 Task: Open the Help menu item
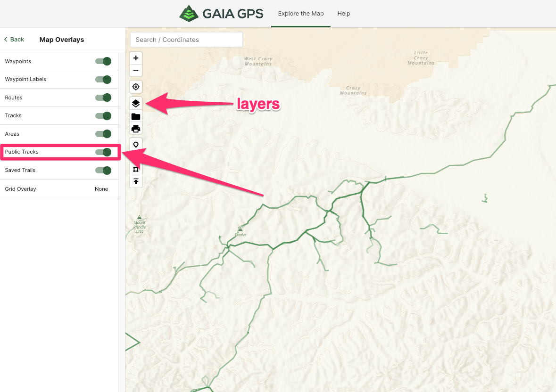click(344, 14)
